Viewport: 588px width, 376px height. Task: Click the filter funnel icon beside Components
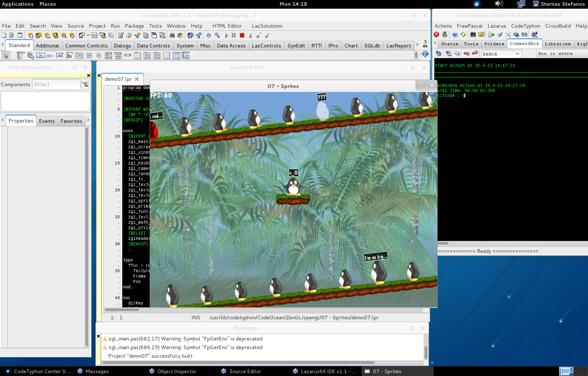[85, 84]
